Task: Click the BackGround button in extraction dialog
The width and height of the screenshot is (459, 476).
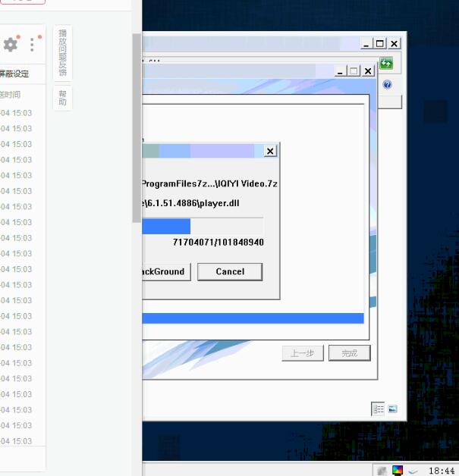Action: point(166,271)
